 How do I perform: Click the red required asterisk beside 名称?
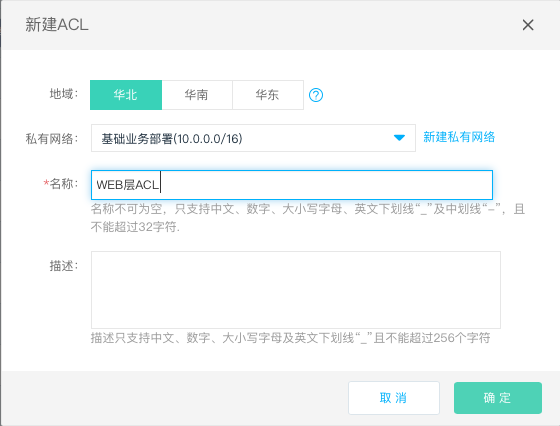click(x=46, y=183)
